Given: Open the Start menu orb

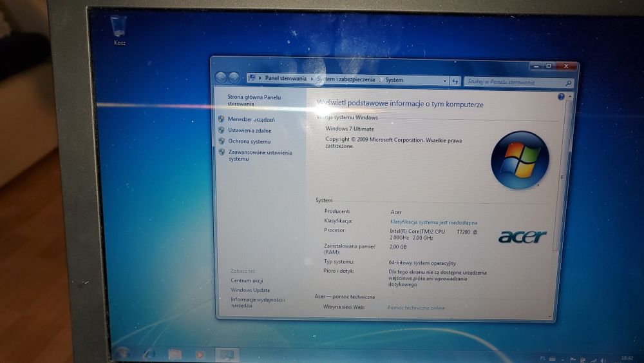Looking at the screenshot, I should pos(122,353).
